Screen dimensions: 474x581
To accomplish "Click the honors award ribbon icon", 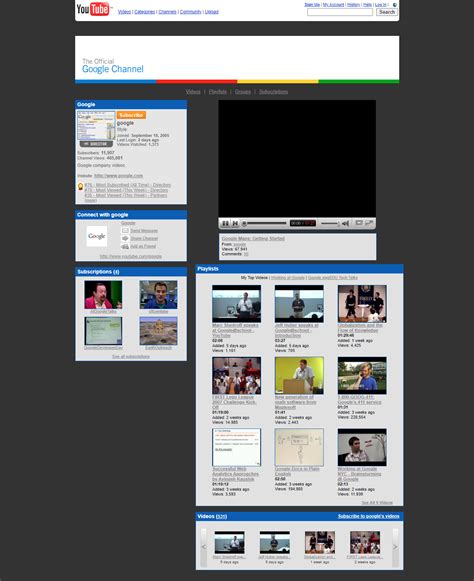I will [x=80, y=187].
